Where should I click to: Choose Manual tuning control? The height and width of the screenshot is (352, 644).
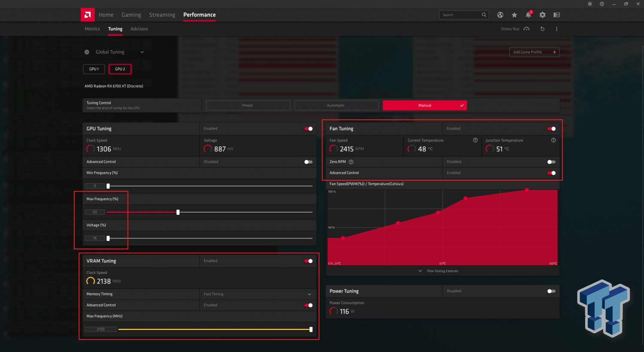coord(425,105)
